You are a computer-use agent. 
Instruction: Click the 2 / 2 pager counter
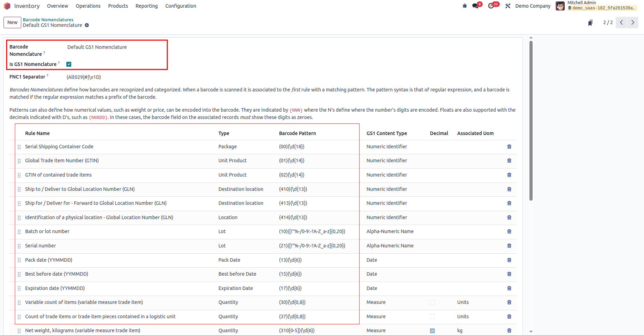pyautogui.click(x=608, y=22)
